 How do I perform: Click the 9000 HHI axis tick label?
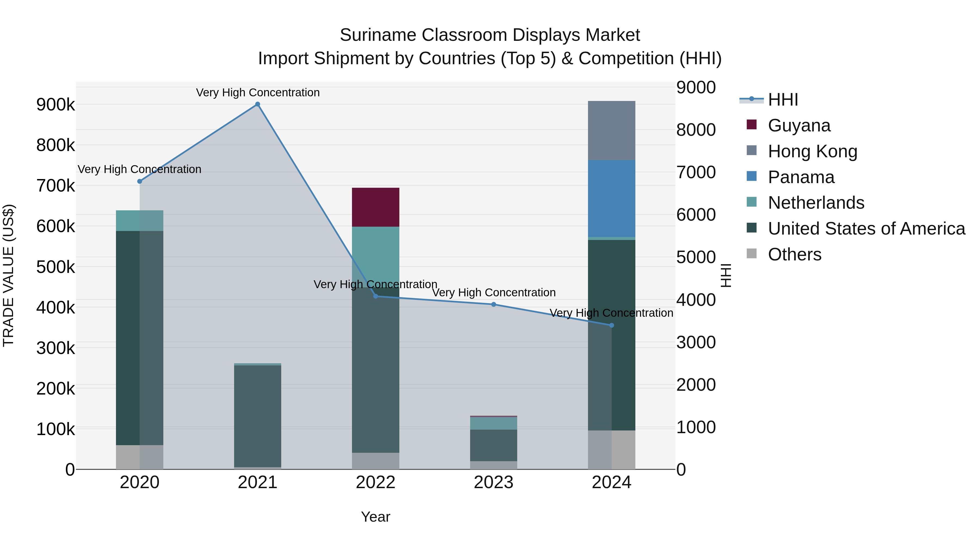(x=696, y=87)
